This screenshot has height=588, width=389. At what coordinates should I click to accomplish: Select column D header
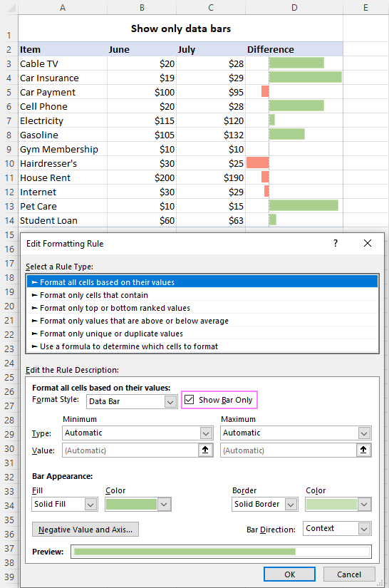tap(294, 8)
